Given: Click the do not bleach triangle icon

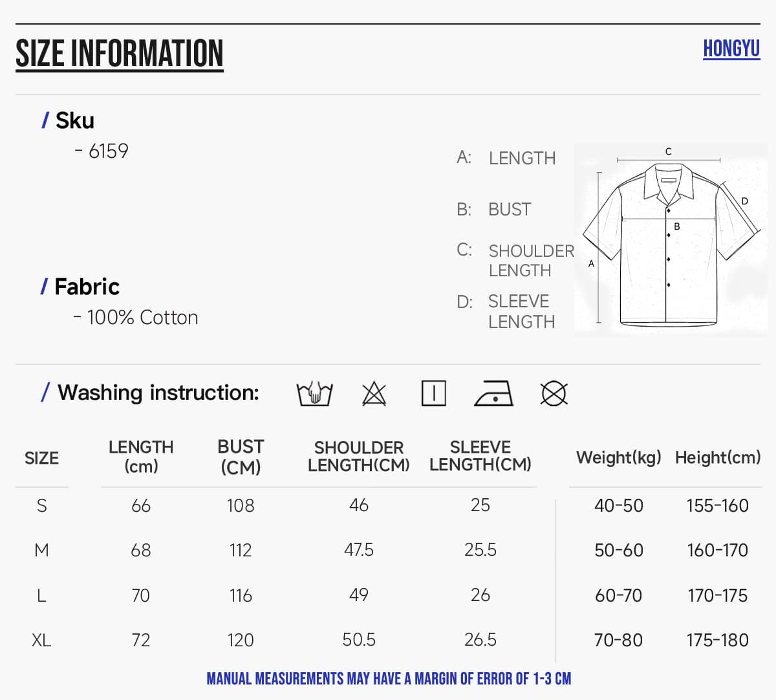Looking at the screenshot, I should (374, 393).
